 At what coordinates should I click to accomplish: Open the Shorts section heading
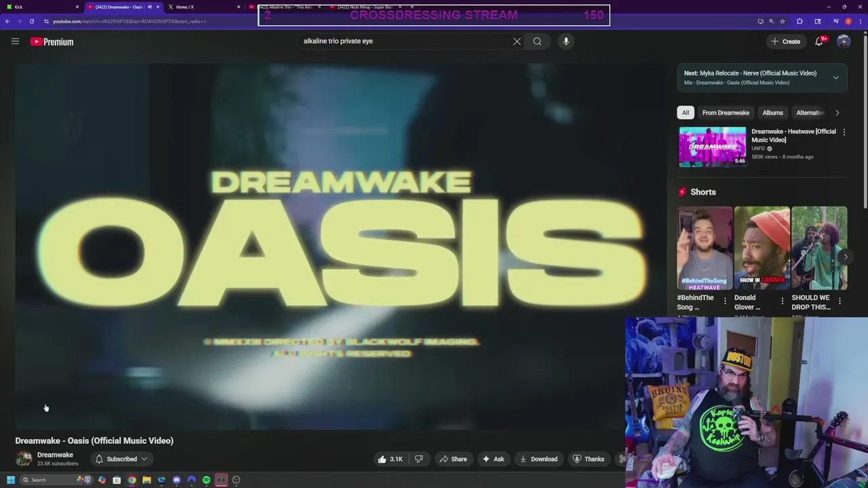703,192
